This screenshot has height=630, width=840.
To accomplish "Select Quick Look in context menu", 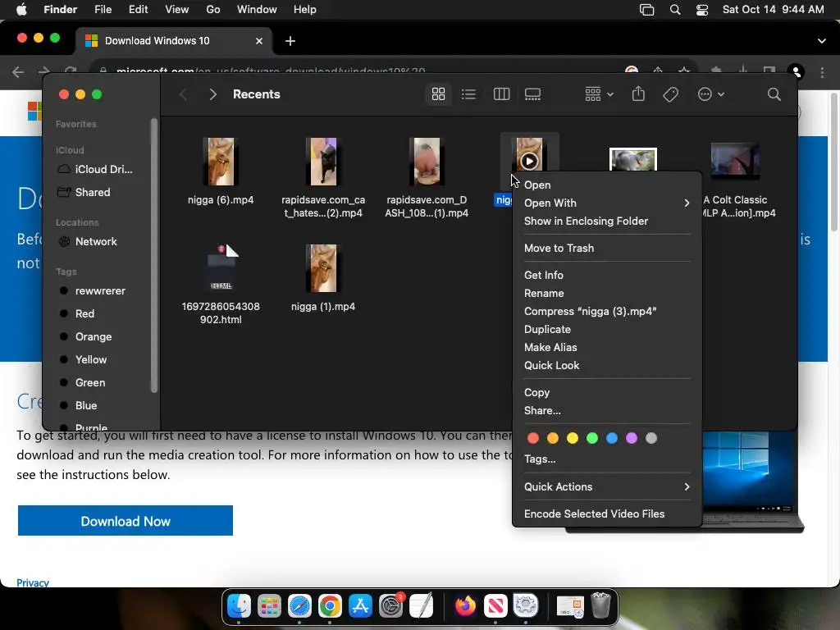I will [x=606, y=365].
